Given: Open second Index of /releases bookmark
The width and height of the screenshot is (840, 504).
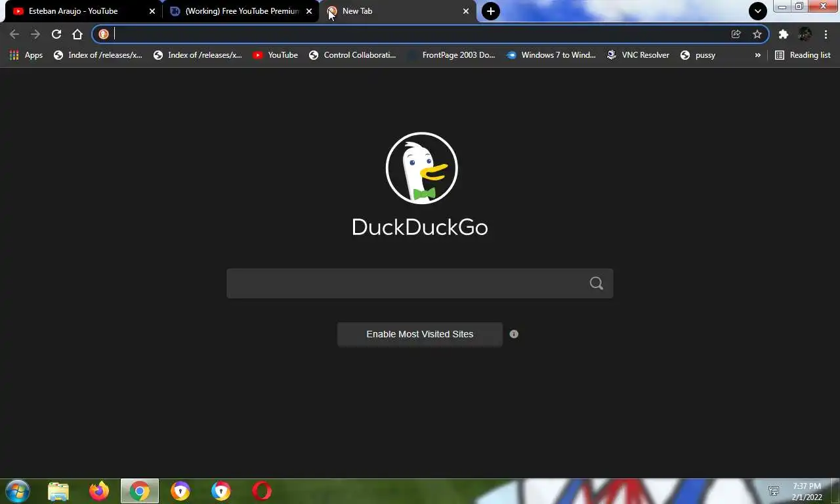Looking at the screenshot, I should pos(198,55).
